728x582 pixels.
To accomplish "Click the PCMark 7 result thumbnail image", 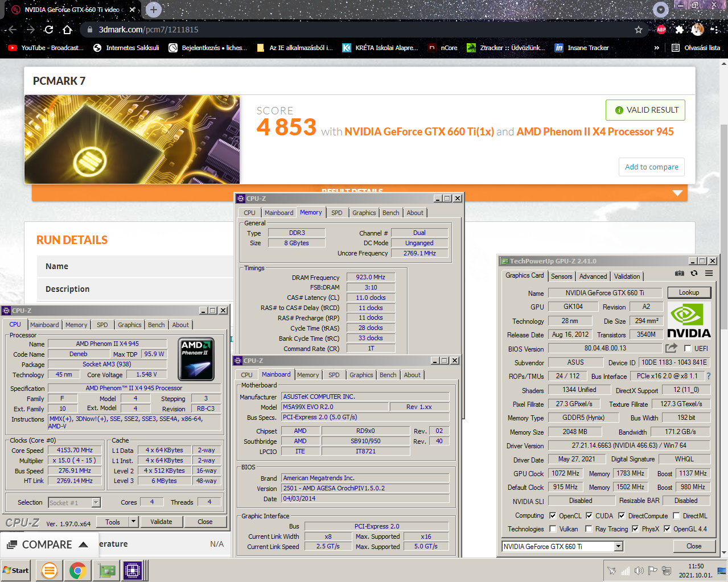I will coord(132,139).
